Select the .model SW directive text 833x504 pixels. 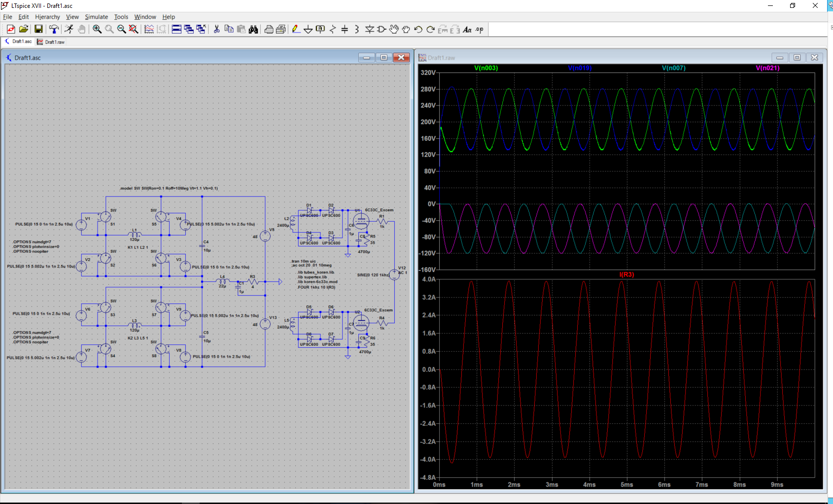point(169,188)
